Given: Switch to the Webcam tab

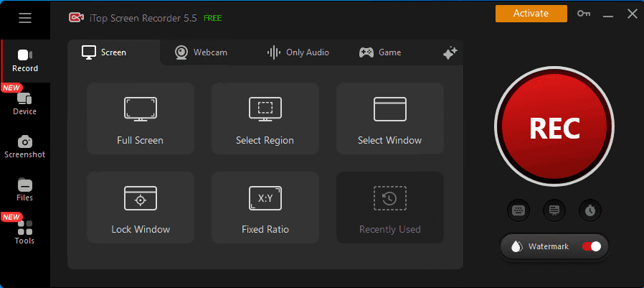Looking at the screenshot, I should 202,52.
